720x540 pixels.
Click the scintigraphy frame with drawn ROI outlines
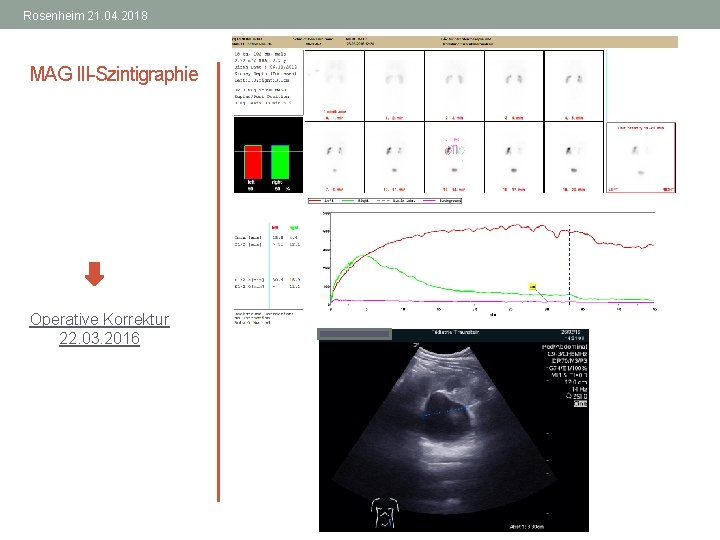(454, 157)
